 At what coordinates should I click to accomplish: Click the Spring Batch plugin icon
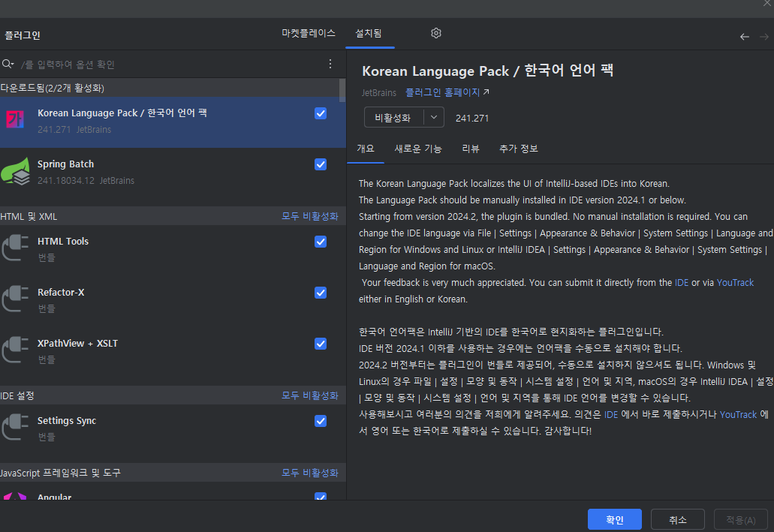(x=15, y=171)
